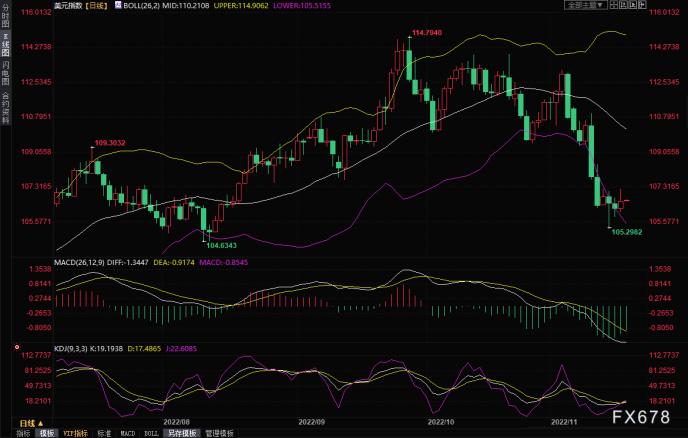
Task: Click 另存模板 button
Action: (182, 433)
